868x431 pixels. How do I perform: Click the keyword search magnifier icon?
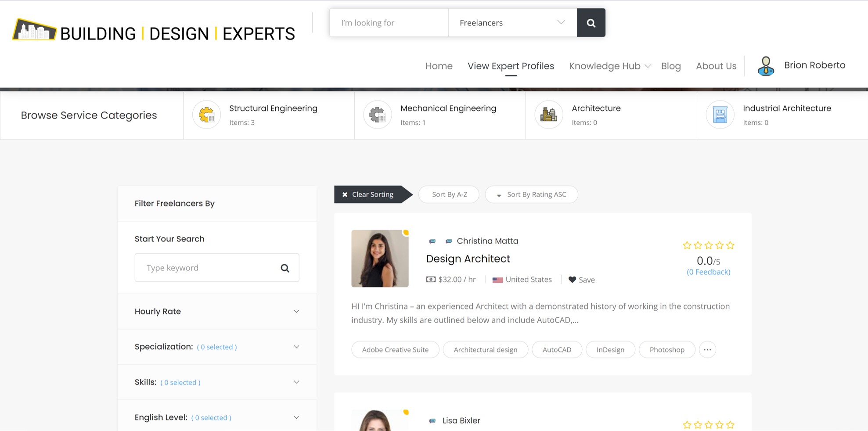[x=285, y=268]
